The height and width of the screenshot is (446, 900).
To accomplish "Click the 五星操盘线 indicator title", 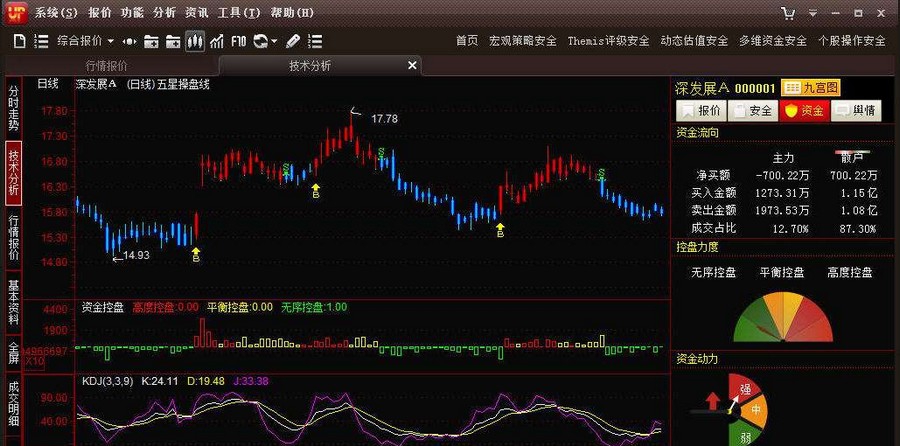I will pyautogui.click(x=184, y=84).
